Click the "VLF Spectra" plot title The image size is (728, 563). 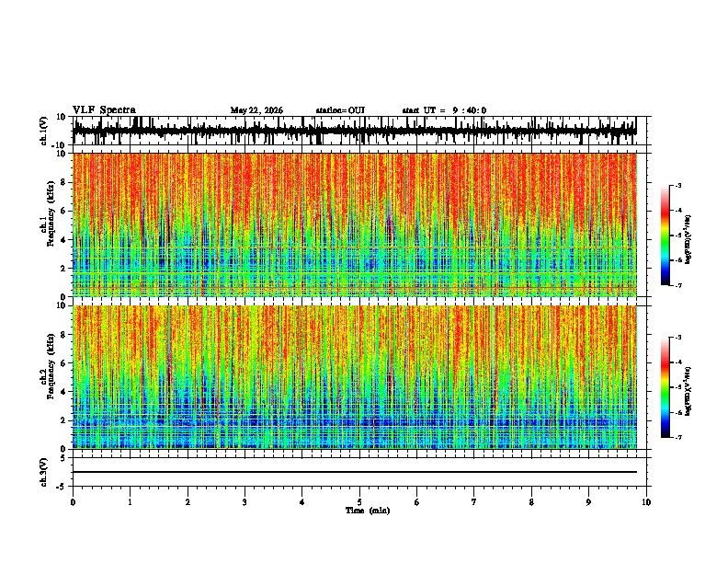(x=104, y=110)
